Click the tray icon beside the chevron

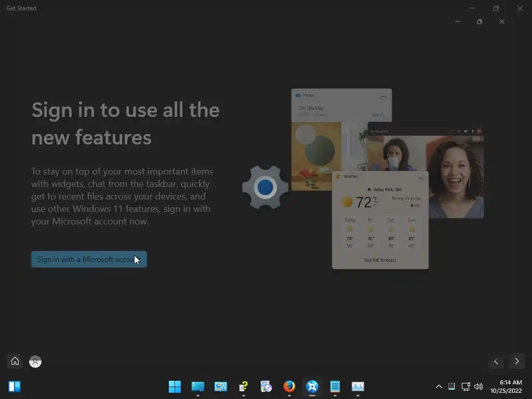pyautogui.click(x=451, y=387)
